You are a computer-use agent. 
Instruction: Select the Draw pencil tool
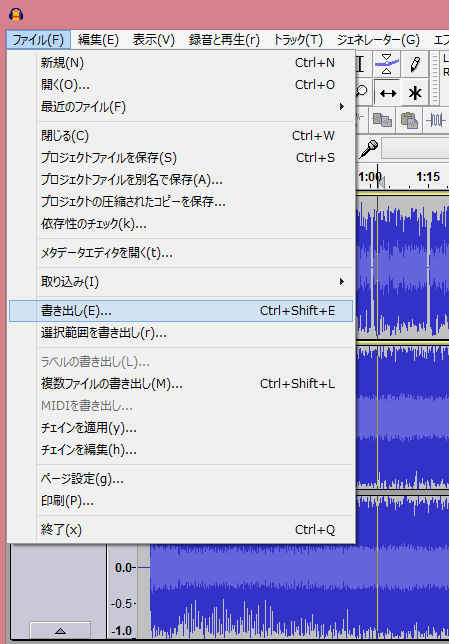coord(415,64)
